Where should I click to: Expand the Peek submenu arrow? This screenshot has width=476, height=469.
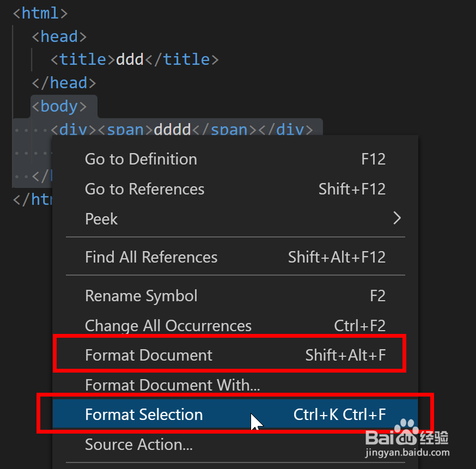click(397, 218)
